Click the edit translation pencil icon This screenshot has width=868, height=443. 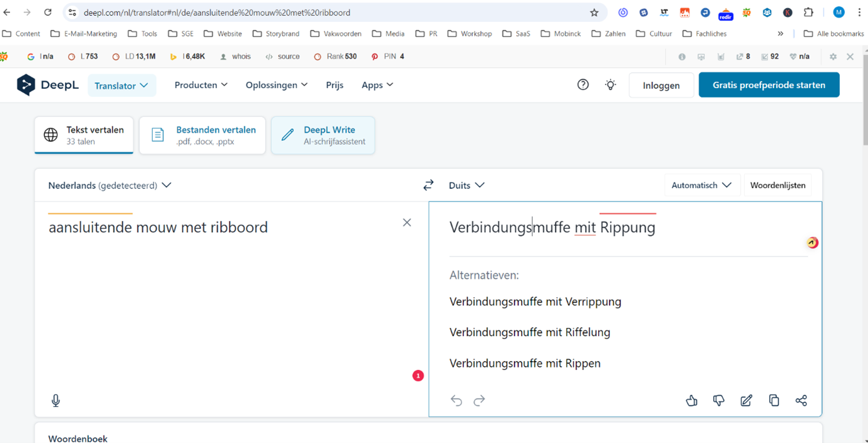(x=746, y=400)
